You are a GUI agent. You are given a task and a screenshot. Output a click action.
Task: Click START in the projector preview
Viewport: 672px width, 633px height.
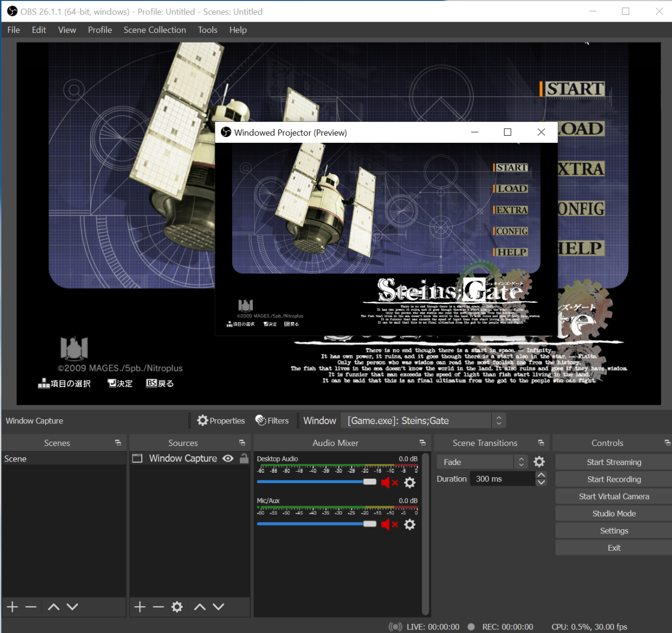coord(511,167)
